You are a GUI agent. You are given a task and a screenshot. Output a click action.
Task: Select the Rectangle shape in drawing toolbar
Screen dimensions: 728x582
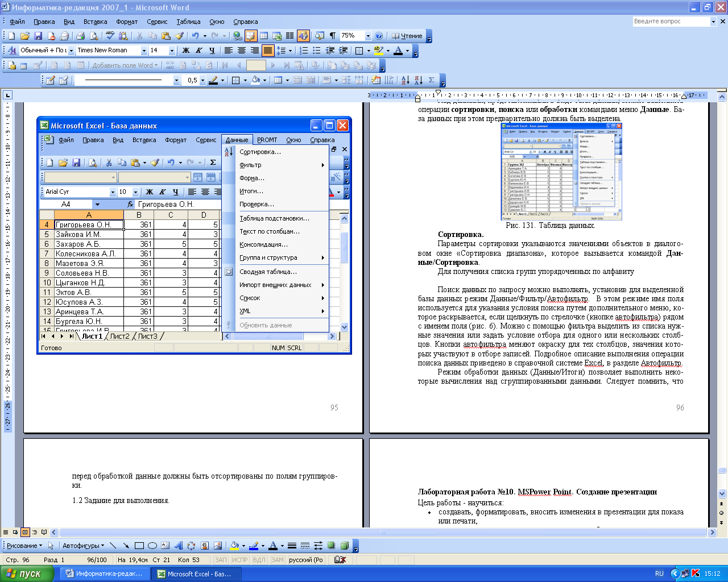(139, 546)
